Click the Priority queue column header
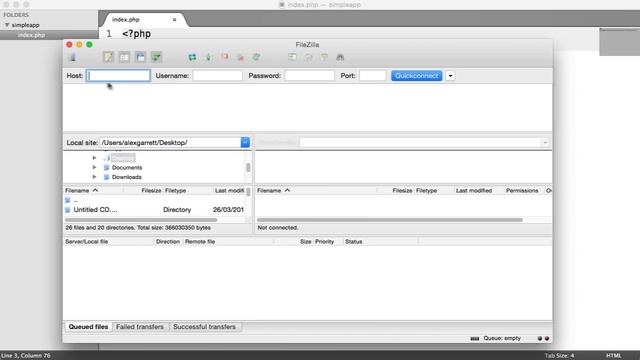The image size is (640, 360). 324,242
